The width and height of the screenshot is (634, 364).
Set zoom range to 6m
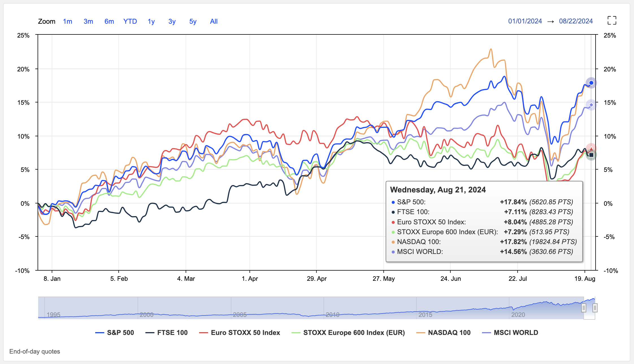tap(109, 21)
